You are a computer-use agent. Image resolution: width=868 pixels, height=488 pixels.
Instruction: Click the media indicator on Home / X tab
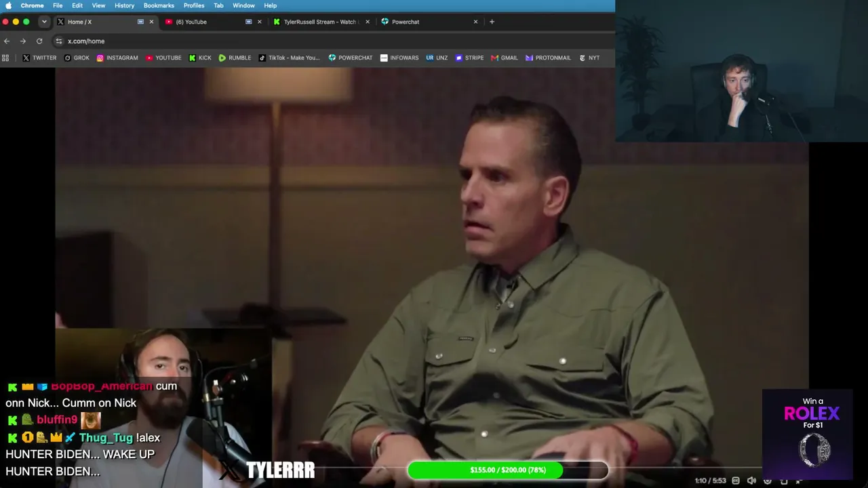pyautogui.click(x=140, y=22)
